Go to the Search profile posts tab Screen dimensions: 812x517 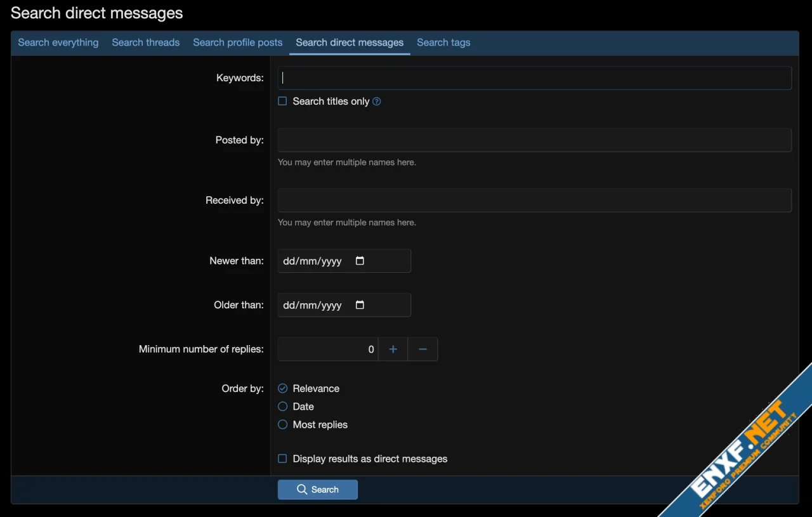[238, 43]
